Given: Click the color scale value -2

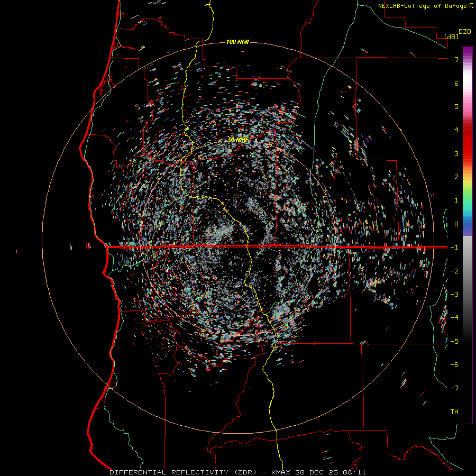Looking at the screenshot, I should click(x=454, y=271).
